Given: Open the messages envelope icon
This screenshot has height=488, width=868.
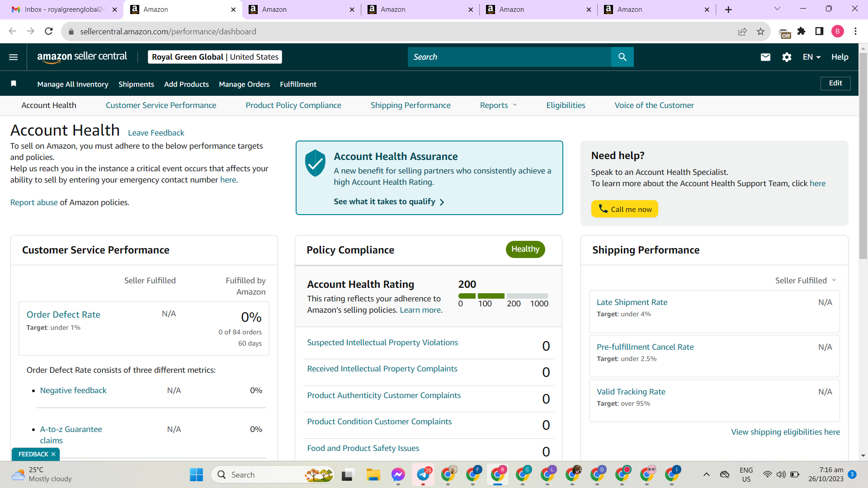Looking at the screenshot, I should click(x=765, y=57).
